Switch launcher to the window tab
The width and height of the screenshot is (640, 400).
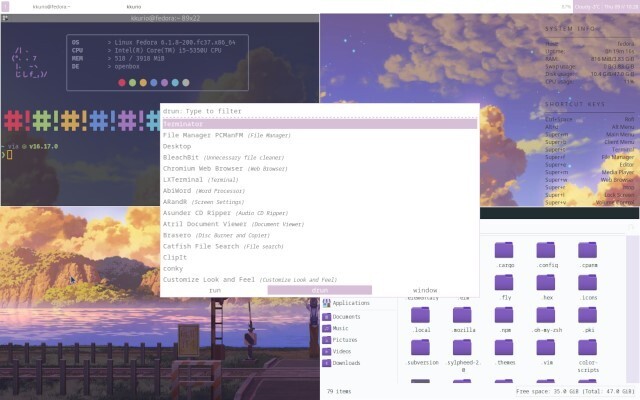point(425,290)
